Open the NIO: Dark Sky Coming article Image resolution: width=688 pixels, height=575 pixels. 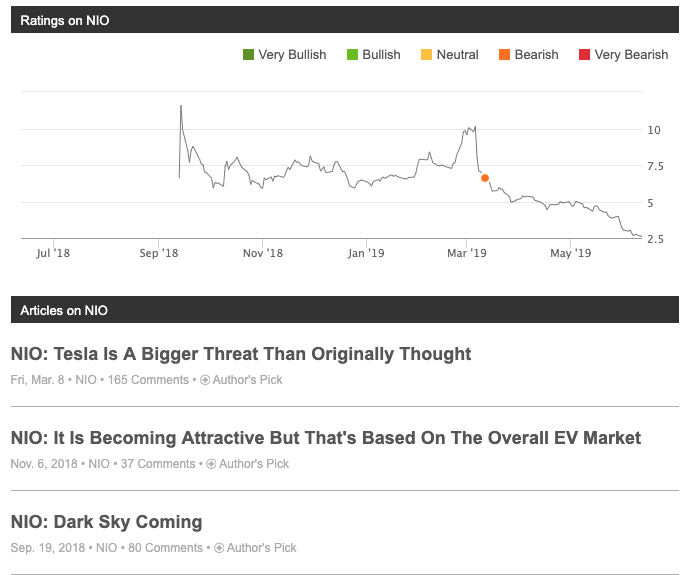click(x=107, y=522)
